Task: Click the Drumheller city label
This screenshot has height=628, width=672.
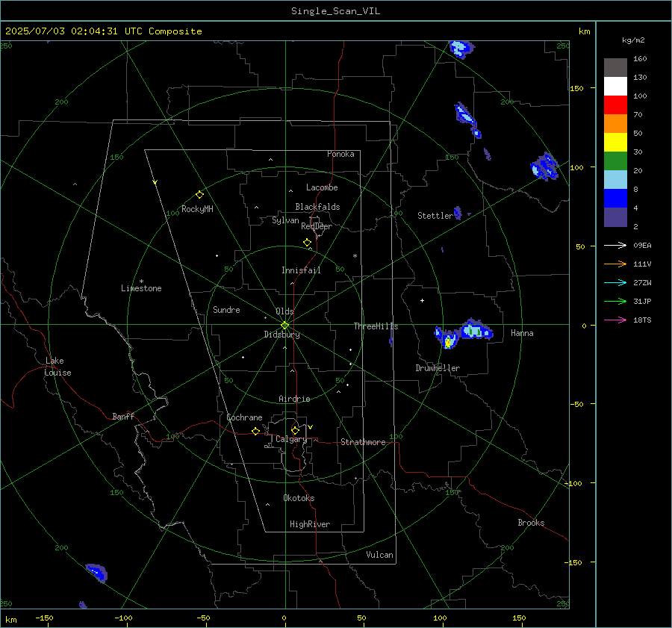Action: [438, 368]
